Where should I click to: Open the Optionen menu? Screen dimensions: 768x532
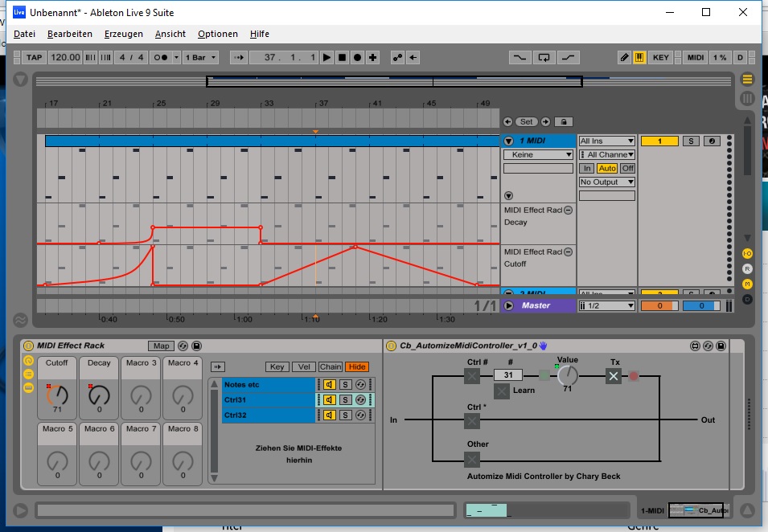click(x=218, y=34)
